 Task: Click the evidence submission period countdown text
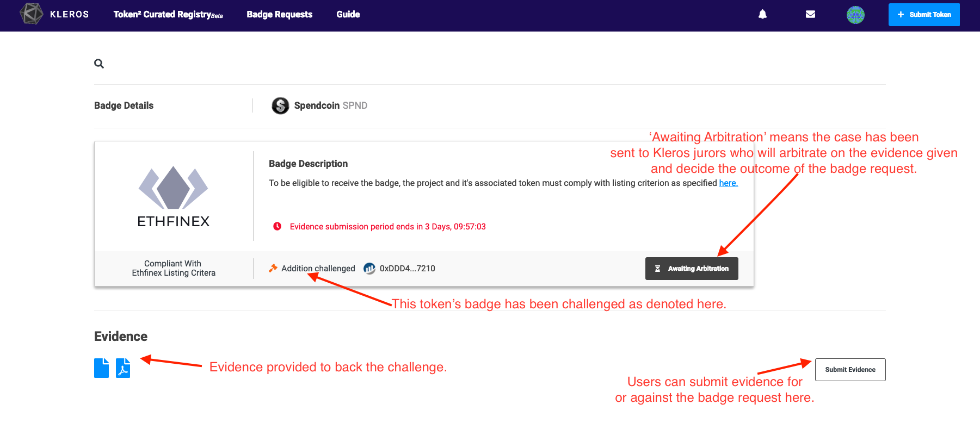(x=388, y=227)
